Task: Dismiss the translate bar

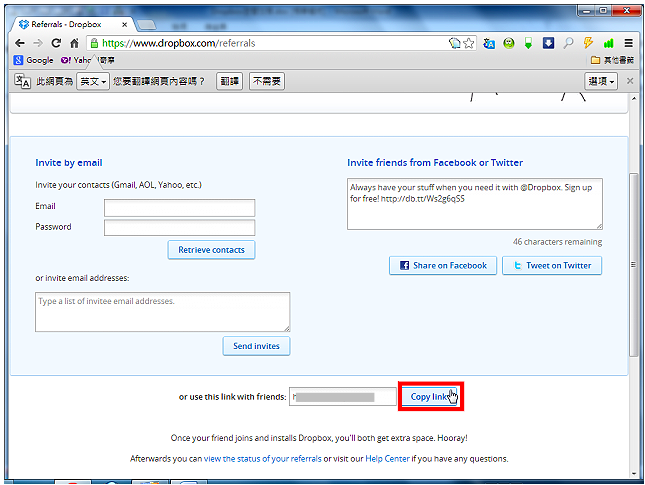Action: [x=630, y=81]
